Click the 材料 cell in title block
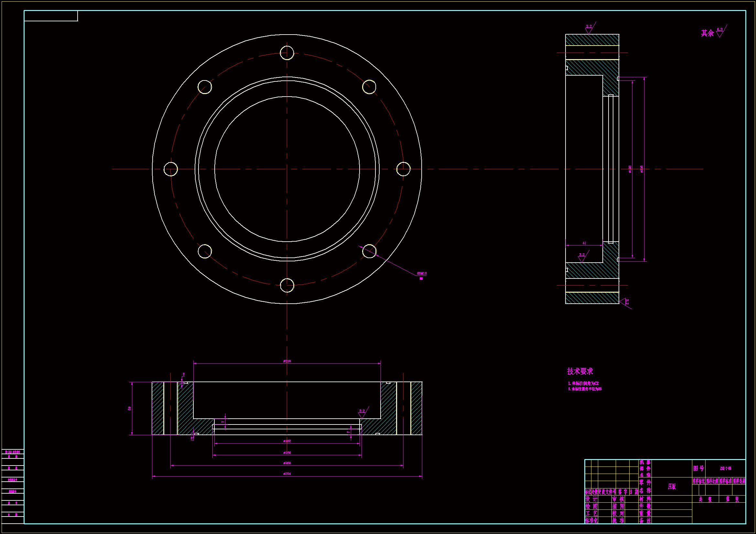 pos(645,499)
